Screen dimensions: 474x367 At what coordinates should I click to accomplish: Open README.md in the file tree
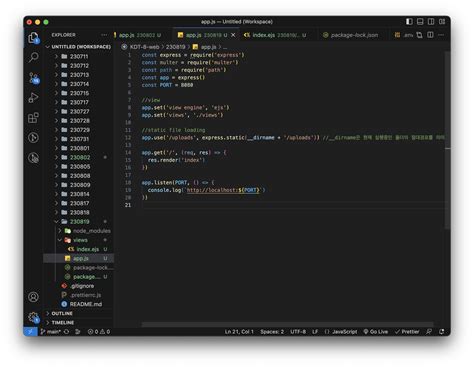[x=79, y=304]
